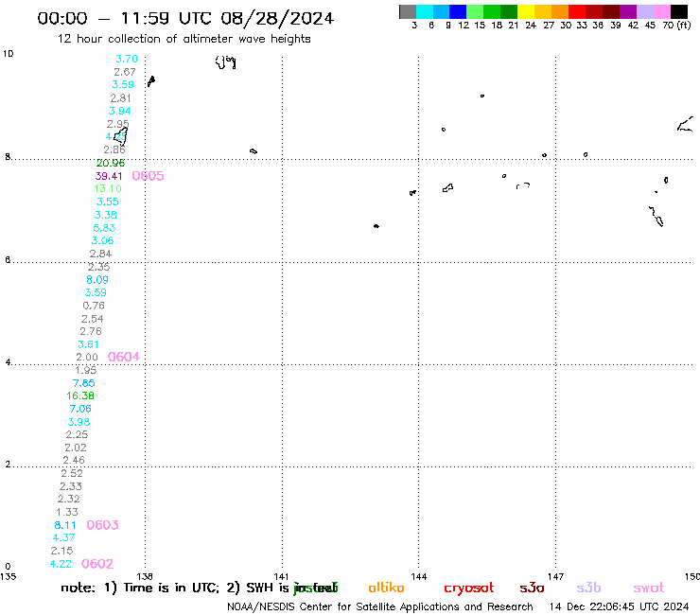Click the 4.22 reading beside 0602

pyautogui.click(x=61, y=564)
